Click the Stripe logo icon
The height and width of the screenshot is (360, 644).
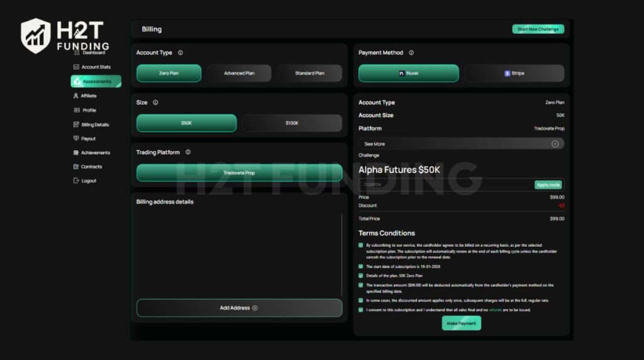pyautogui.click(x=508, y=73)
